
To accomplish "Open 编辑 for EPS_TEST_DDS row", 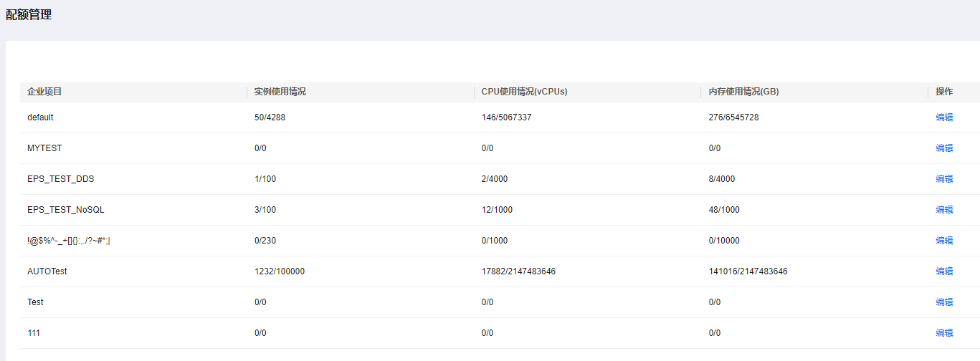I will point(944,179).
